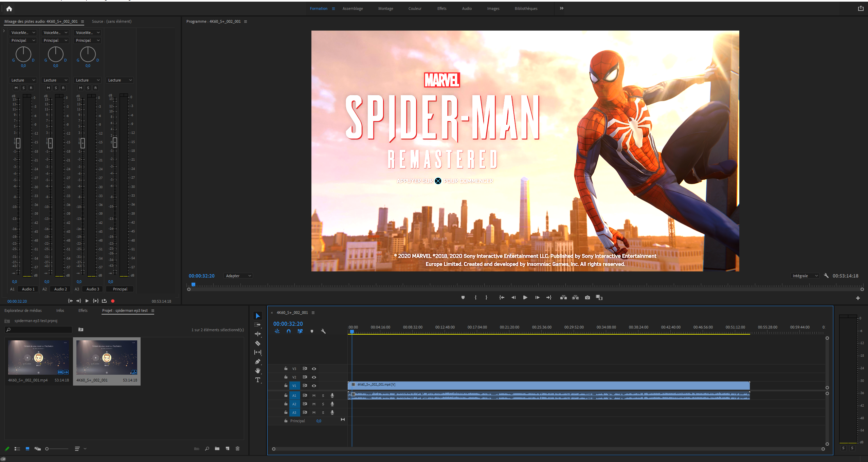Select the Type text tool

coord(258,380)
